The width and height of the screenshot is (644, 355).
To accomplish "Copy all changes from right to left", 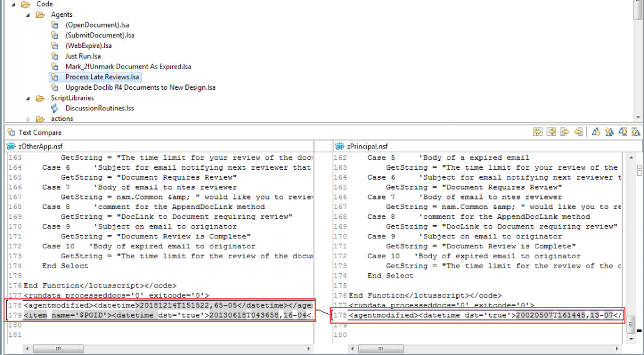I will [x=551, y=132].
